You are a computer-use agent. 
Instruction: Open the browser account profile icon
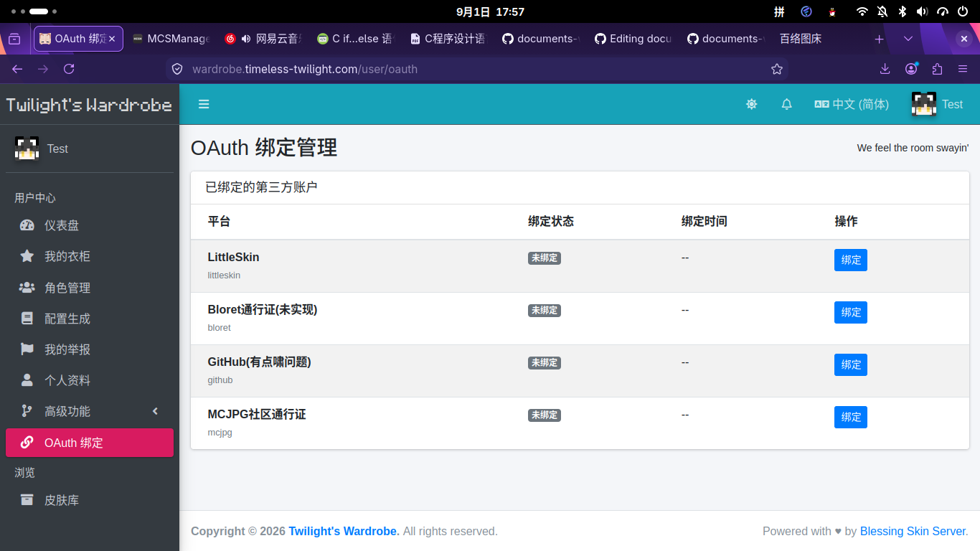[x=911, y=69]
